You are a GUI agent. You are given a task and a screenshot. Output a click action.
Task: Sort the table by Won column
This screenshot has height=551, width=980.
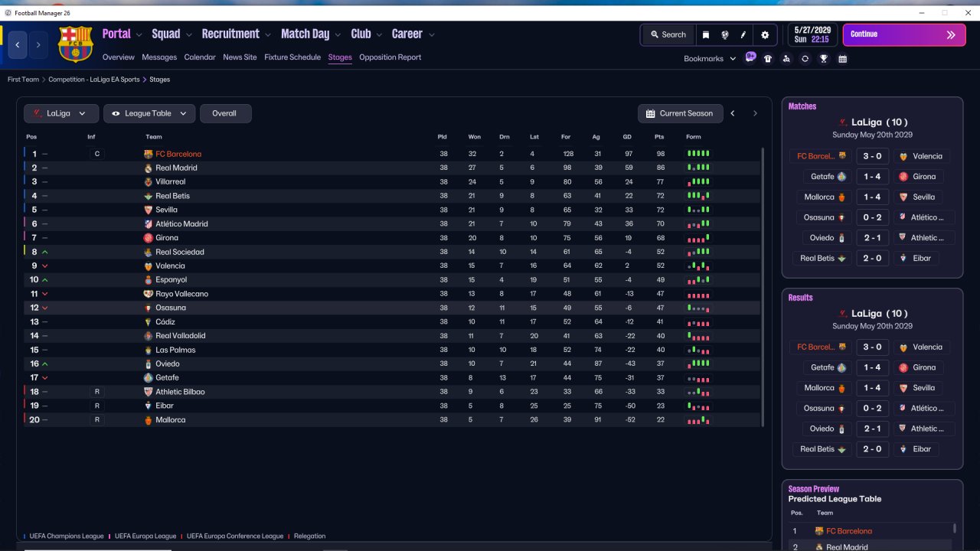click(x=475, y=137)
